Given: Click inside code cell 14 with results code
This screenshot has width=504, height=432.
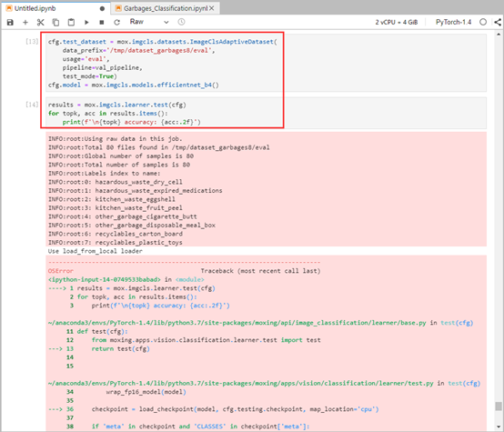Looking at the screenshot, I should click(266, 113).
